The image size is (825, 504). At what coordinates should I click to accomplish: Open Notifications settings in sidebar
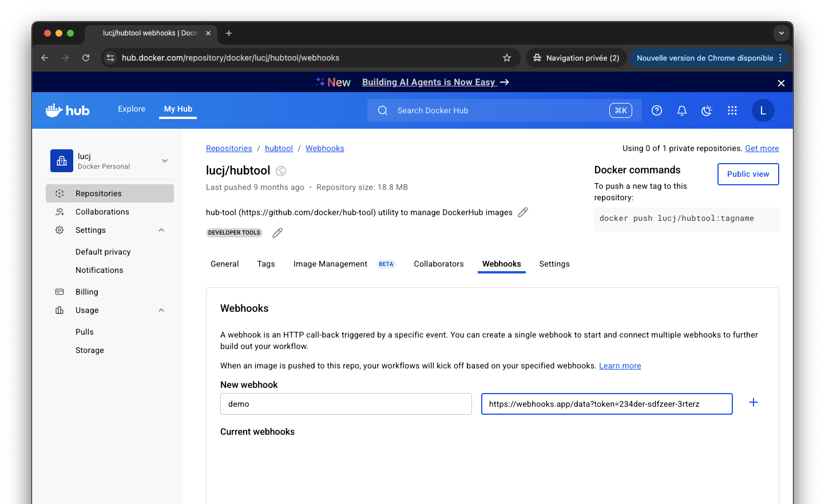pos(99,270)
